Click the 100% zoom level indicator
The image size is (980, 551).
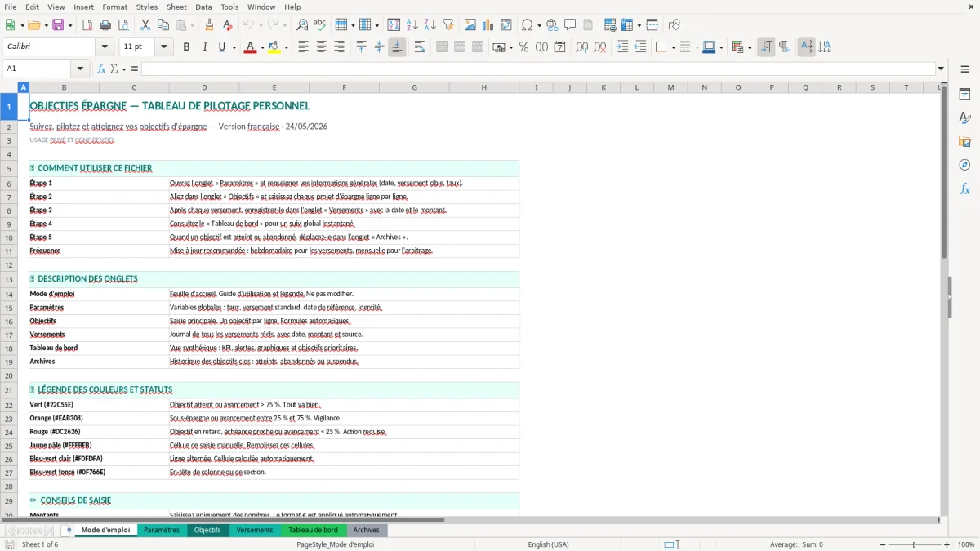click(x=966, y=544)
